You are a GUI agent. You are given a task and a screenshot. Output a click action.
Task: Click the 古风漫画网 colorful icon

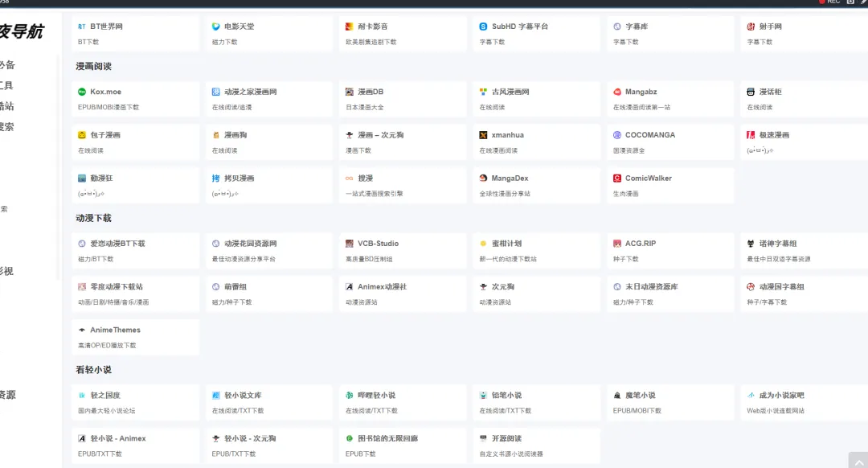point(483,92)
